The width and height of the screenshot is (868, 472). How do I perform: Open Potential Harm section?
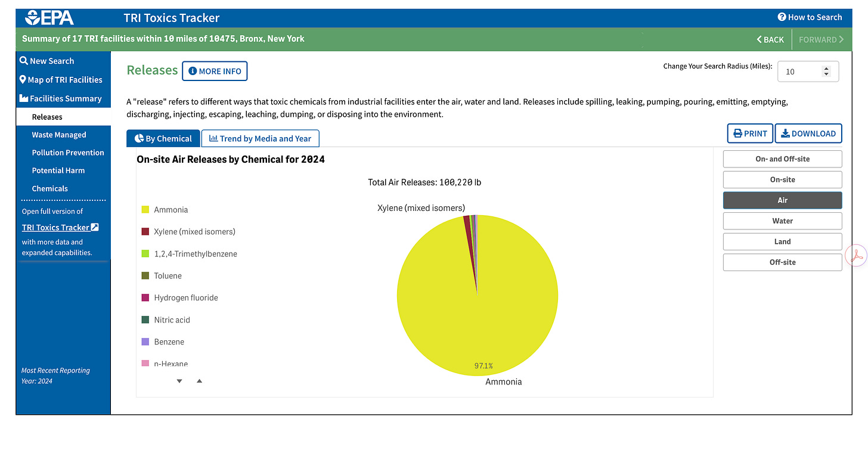pyautogui.click(x=58, y=170)
